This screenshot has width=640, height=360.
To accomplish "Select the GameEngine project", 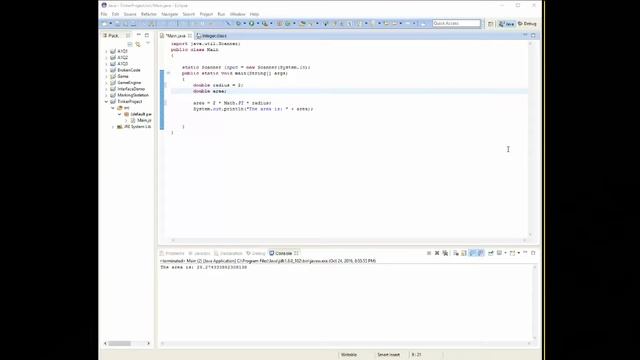I will (126, 82).
